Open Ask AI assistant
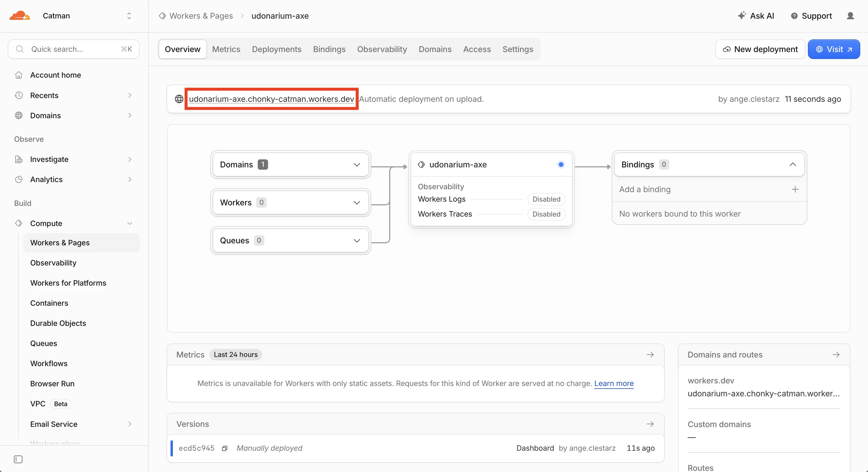 (x=756, y=16)
